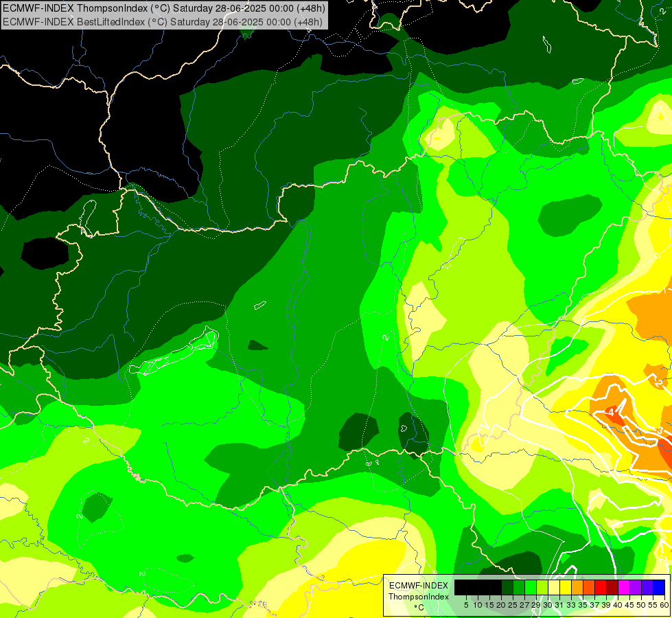Screen dimensions: 672x618
Task: Select the red 37–39 legend swatch
Action: [601, 587]
